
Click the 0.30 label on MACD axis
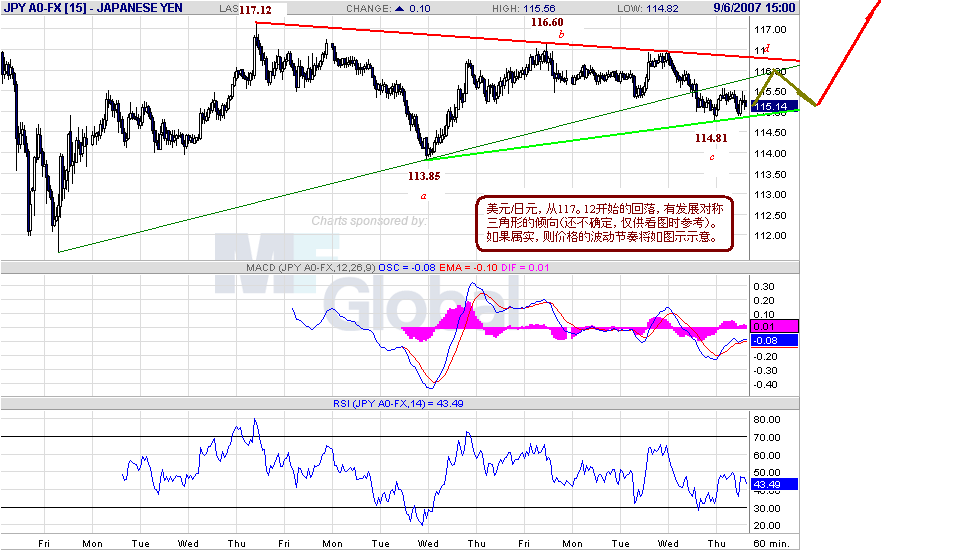[764, 286]
